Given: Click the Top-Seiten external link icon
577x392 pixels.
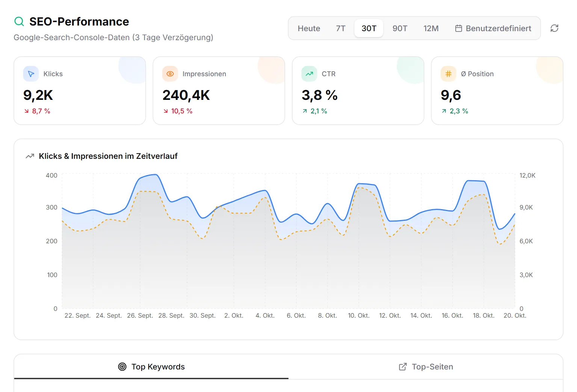Looking at the screenshot, I should click(403, 367).
